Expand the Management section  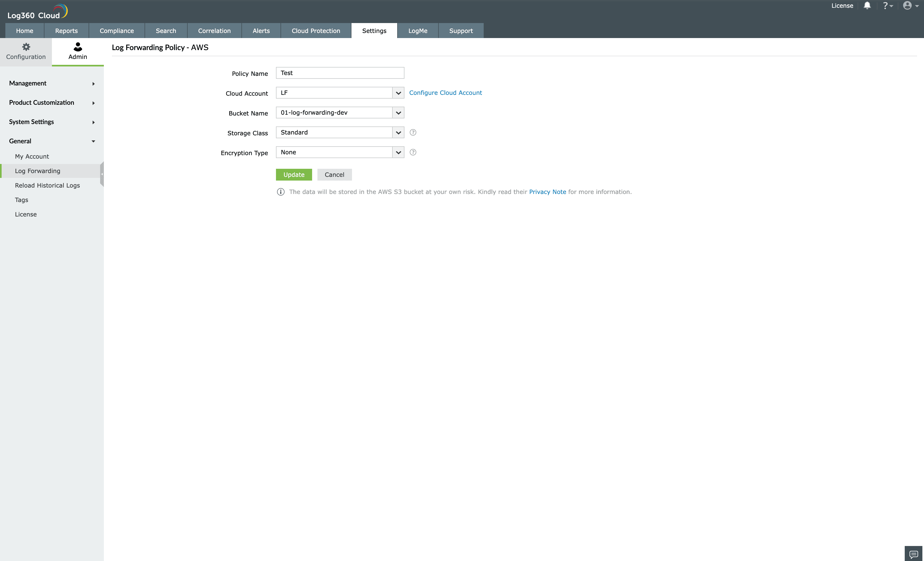pyautogui.click(x=51, y=83)
